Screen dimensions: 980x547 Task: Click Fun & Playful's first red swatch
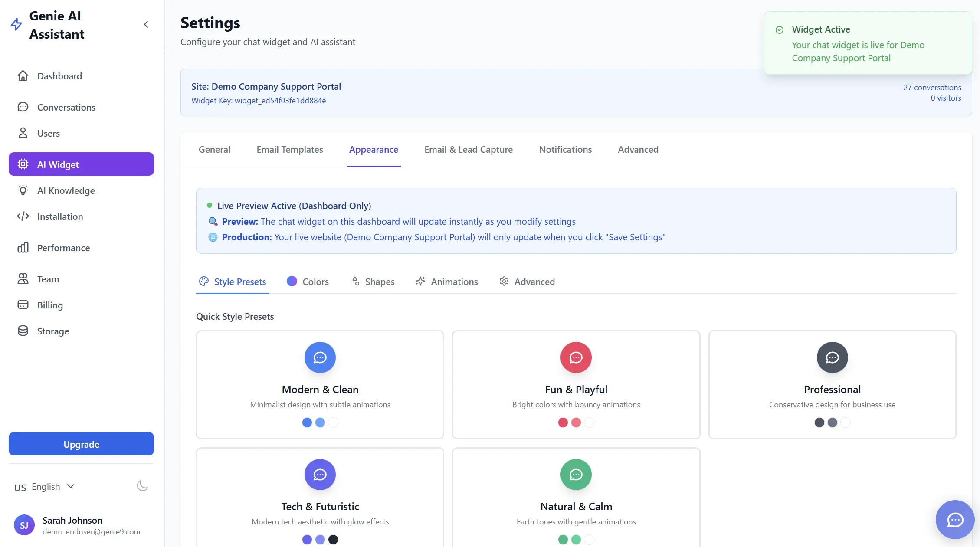pos(563,423)
